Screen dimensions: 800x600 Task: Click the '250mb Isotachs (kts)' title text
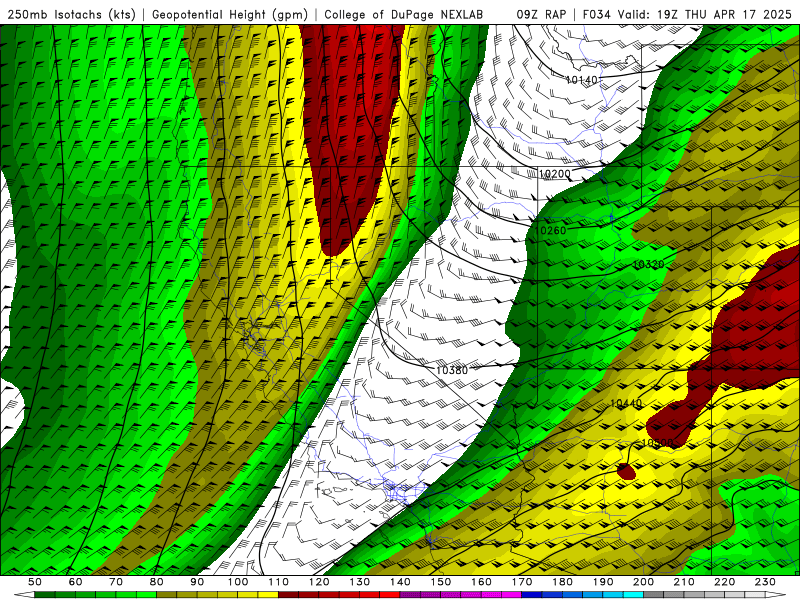point(71,15)
